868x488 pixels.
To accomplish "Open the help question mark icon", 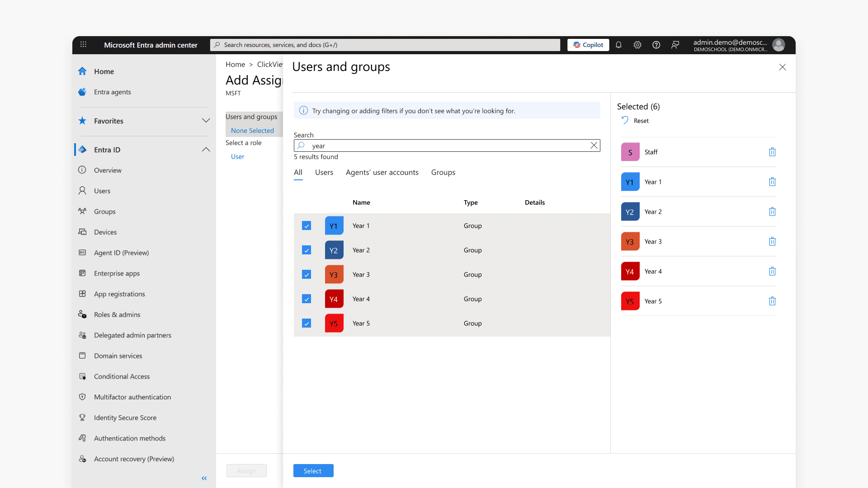I will point(656,45).
